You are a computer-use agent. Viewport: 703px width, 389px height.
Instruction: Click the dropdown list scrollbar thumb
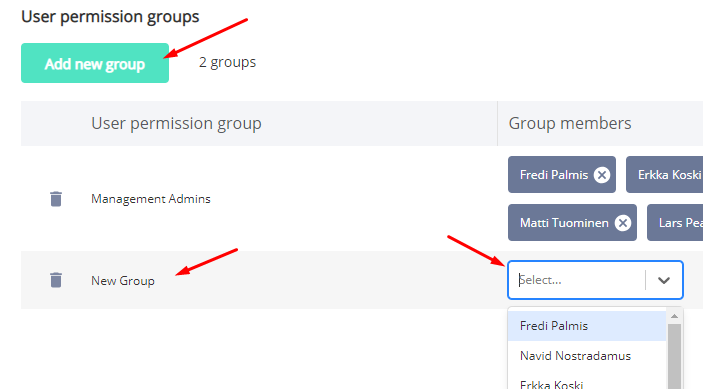(x=674, y=357)
